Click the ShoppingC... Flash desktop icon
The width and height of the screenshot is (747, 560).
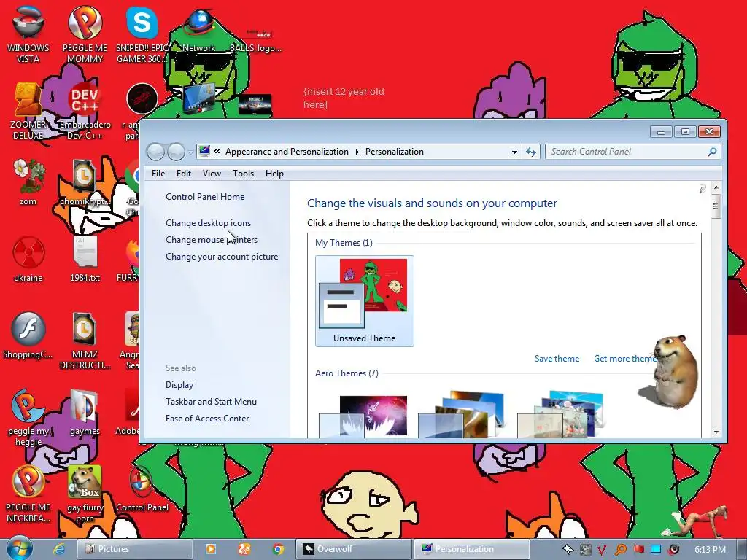tap(28, 335)
